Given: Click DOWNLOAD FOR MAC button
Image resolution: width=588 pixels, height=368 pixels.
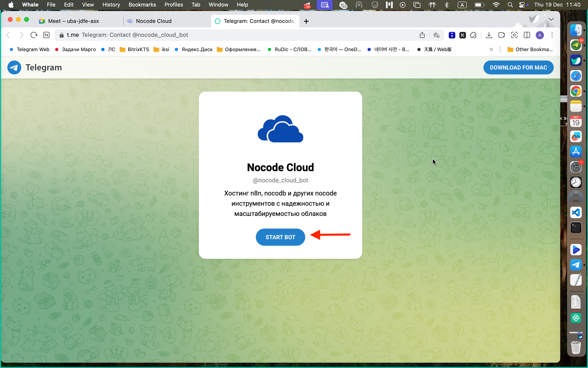Looking at the screenshot, I should (518, 67).
